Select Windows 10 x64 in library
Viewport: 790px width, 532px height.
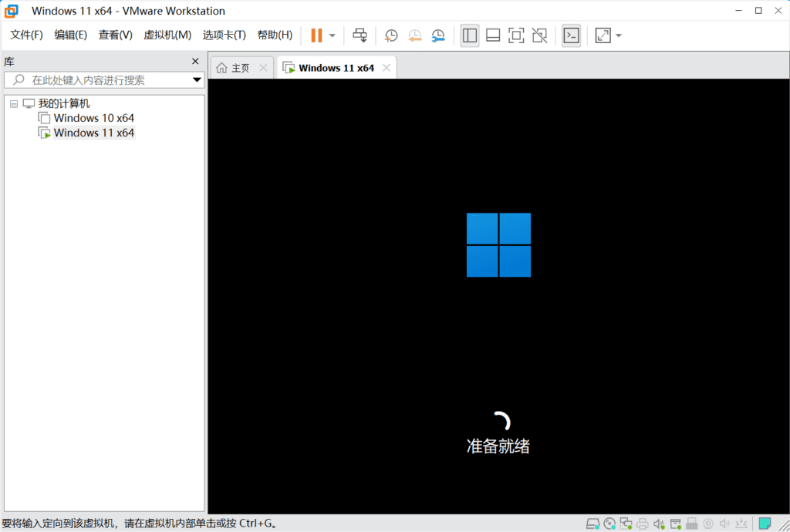pyautogui.click(x=93, y=118)
